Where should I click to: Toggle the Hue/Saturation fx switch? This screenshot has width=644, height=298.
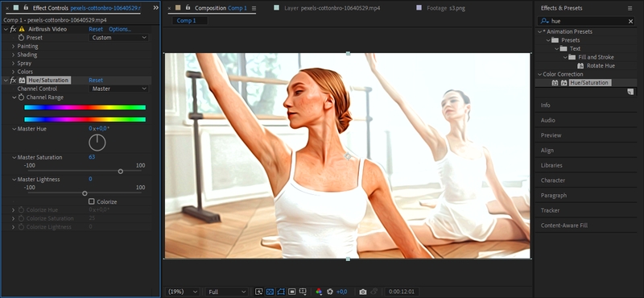click(x=13, y=81)
